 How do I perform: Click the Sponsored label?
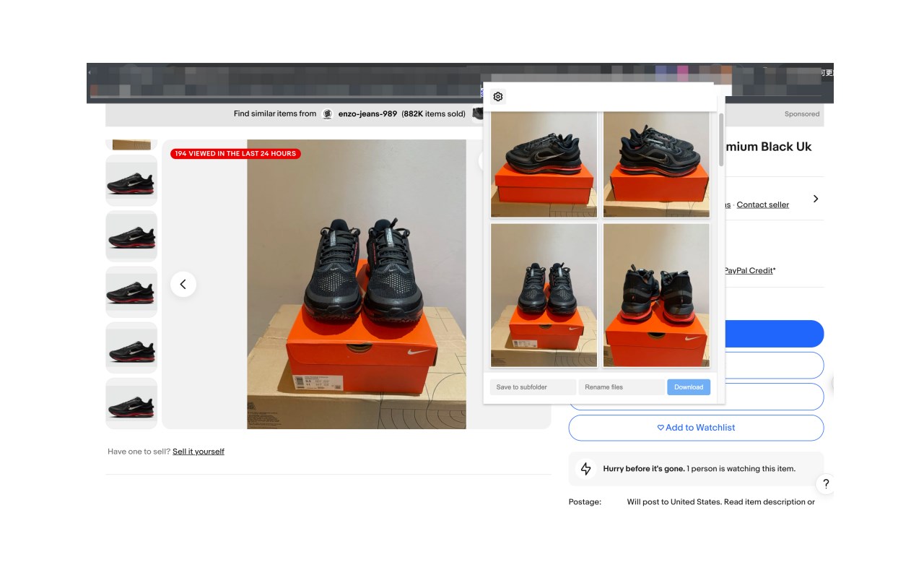pos(802,114)
